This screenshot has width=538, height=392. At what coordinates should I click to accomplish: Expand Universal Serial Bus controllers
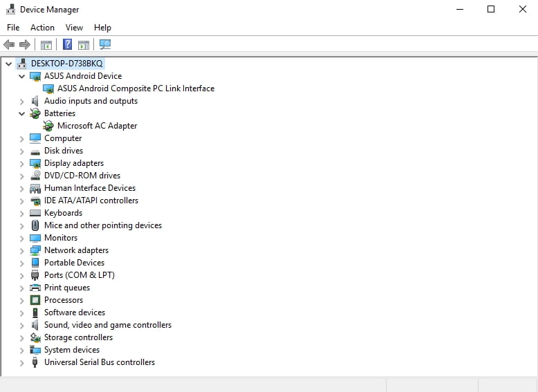point(22,362)
